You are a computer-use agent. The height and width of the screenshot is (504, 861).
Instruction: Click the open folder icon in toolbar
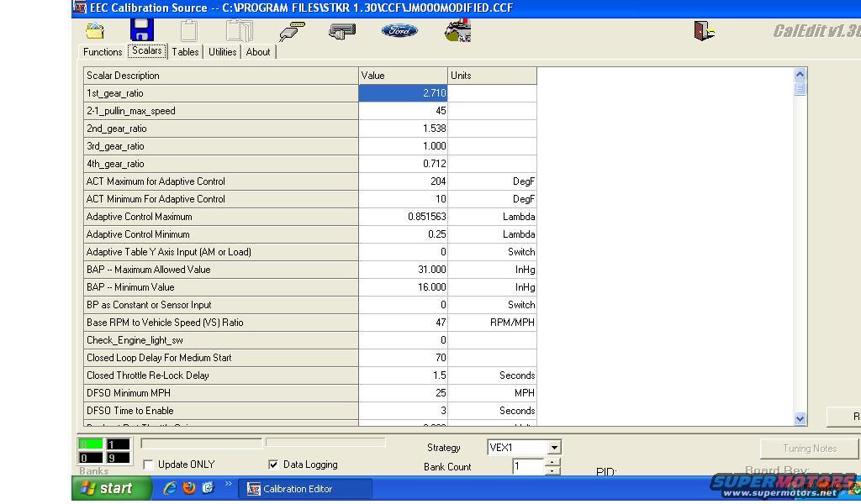95,31
